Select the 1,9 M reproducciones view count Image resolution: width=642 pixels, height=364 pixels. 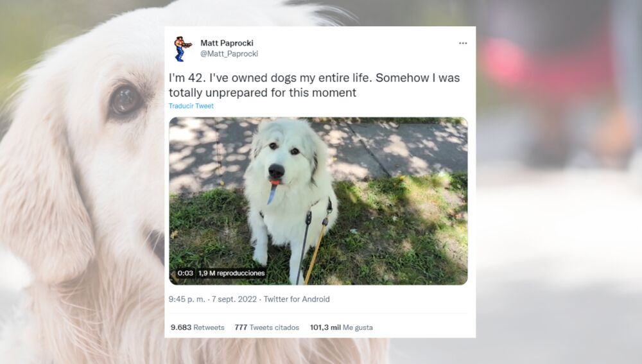point(232,273)
